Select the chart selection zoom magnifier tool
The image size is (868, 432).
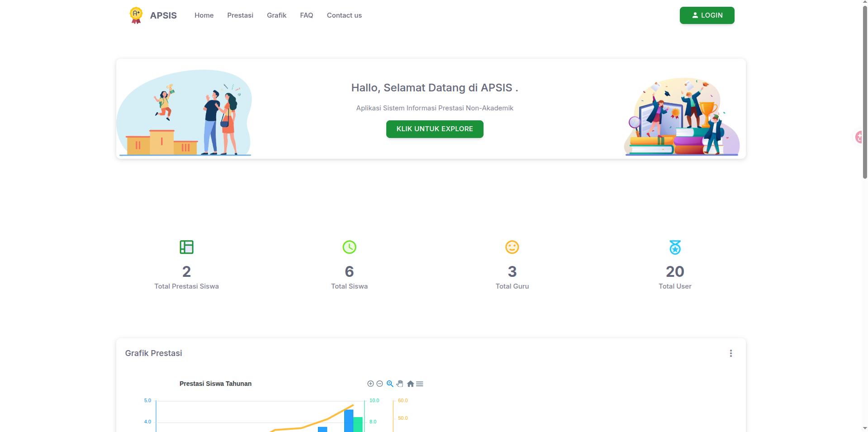[390, 384]
